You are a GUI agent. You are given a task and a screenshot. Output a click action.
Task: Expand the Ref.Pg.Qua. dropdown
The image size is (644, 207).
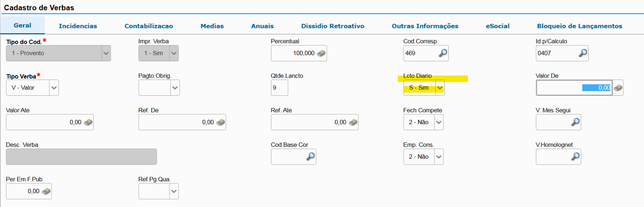174,192
